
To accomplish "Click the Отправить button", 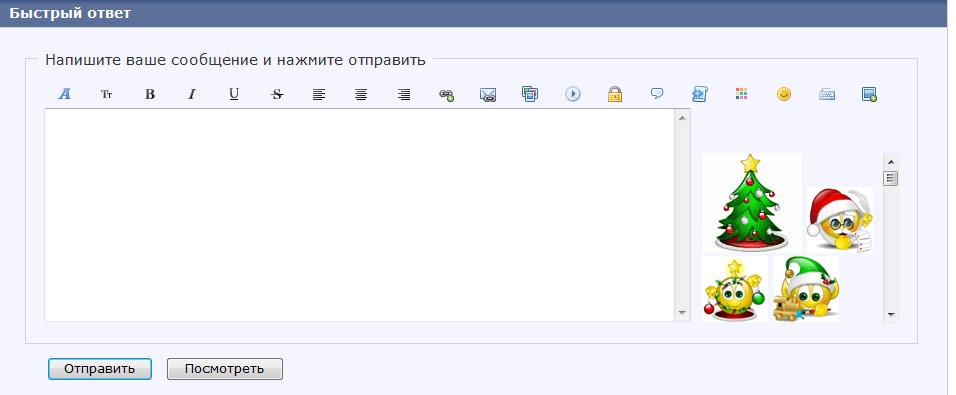I will (99, 369).
